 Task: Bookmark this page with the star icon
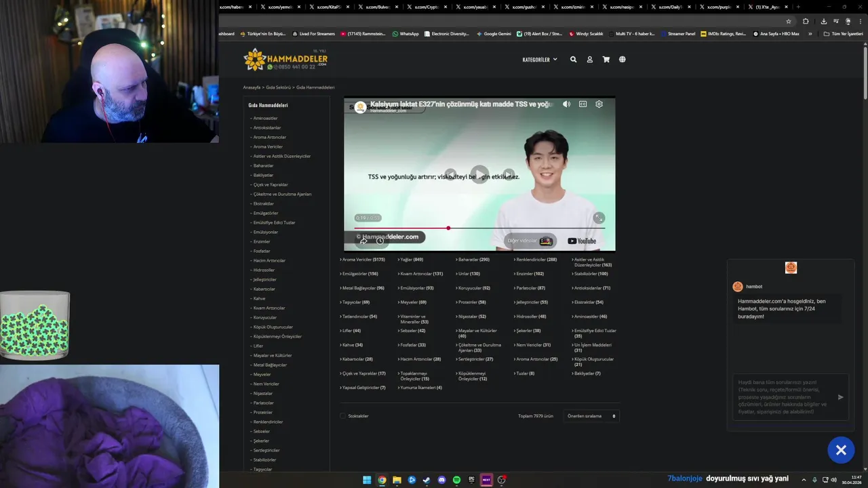pyautogui.click(x=788, y=21)
